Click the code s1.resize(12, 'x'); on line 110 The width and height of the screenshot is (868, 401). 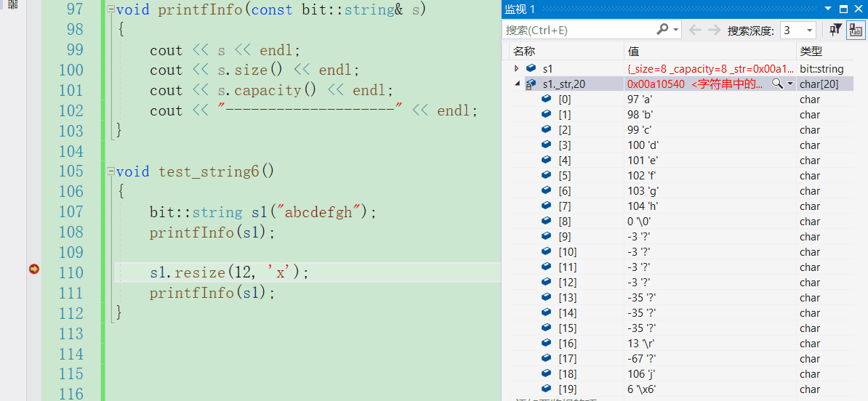(228, 272)
